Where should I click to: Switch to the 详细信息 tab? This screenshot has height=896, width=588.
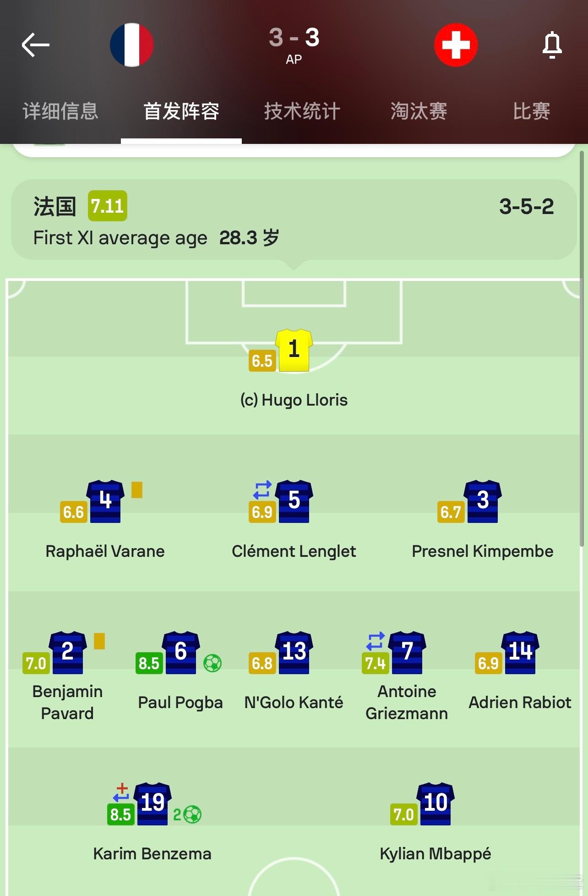point(60,111)
